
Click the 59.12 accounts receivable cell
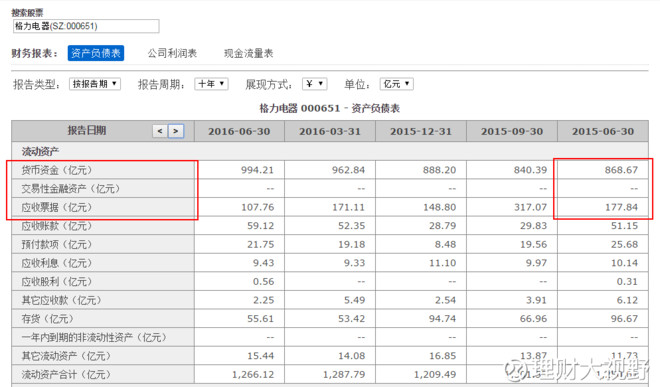point(239,226)
